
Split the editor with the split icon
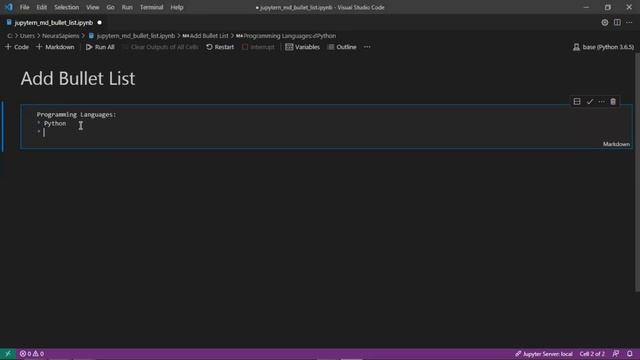tap(617, 23)
